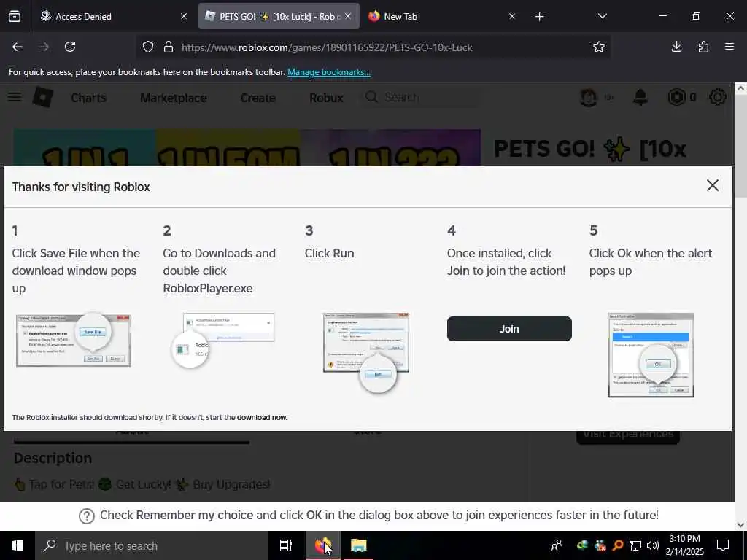The height and width of the screenshot is (560, 747).
Task: Open Firefox View icon in tab bar
Action: 15,16
